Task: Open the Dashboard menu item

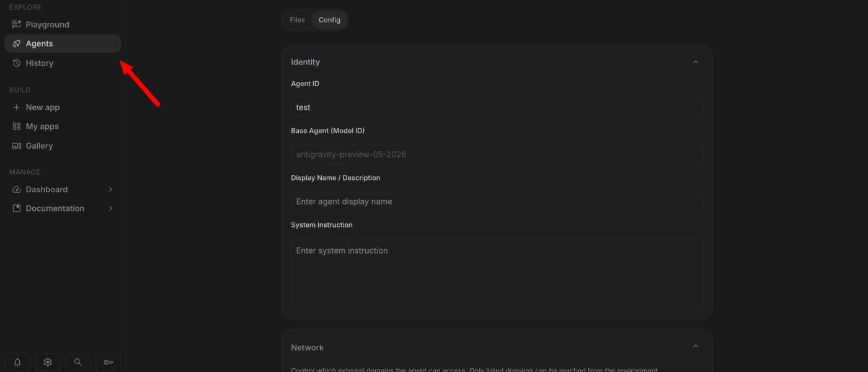Action: (63, 189)
